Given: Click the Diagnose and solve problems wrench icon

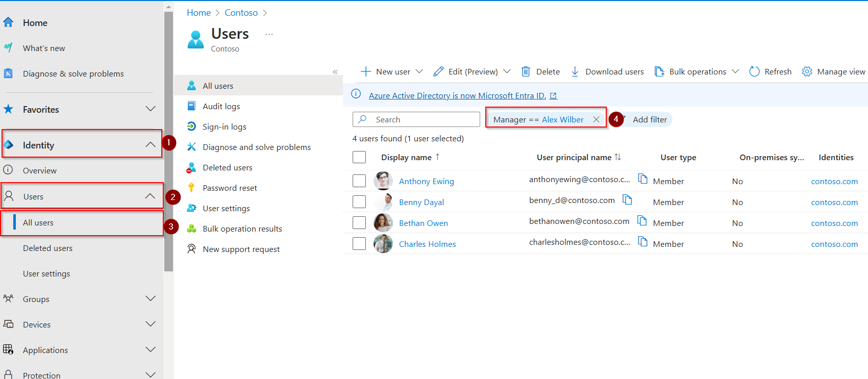Looking at the screenshot, I should 191,147.
